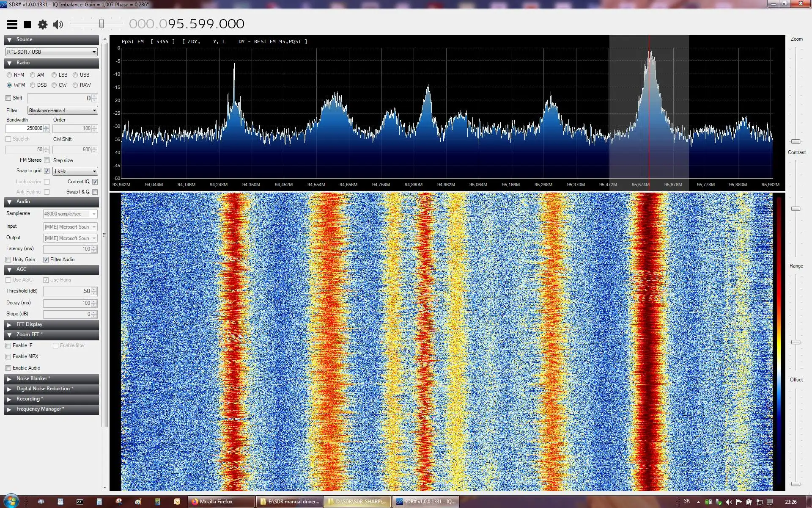This screenshot has height=508, width=812.
Task: Click the Bandwidth value input field
Action: tap(24, 128)
